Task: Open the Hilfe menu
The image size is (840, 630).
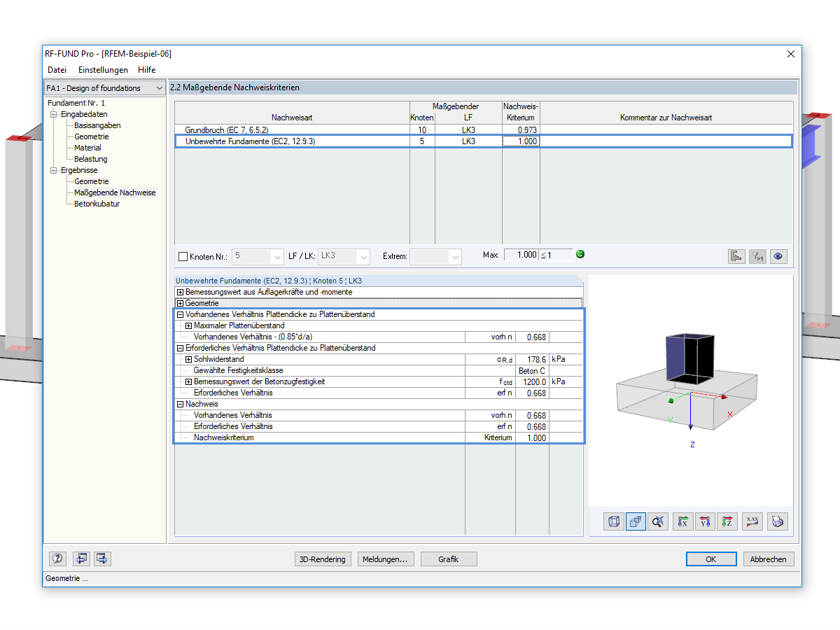Action: point(146,70)
